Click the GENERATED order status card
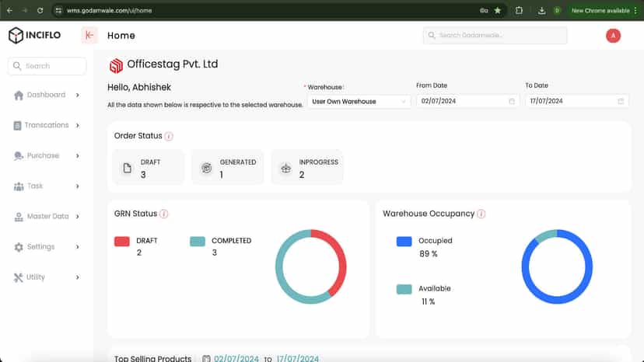The width and height of the screenshot is (644, 362). click(x=228, y=168)
